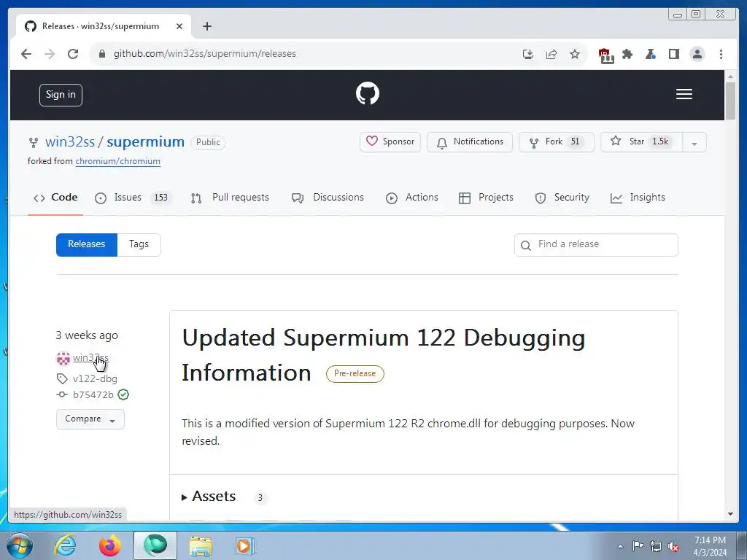This screenshot has width=747, height=560.
Task: Launch Internet Explorer from taskbar
Action: (x=65, y=545)
